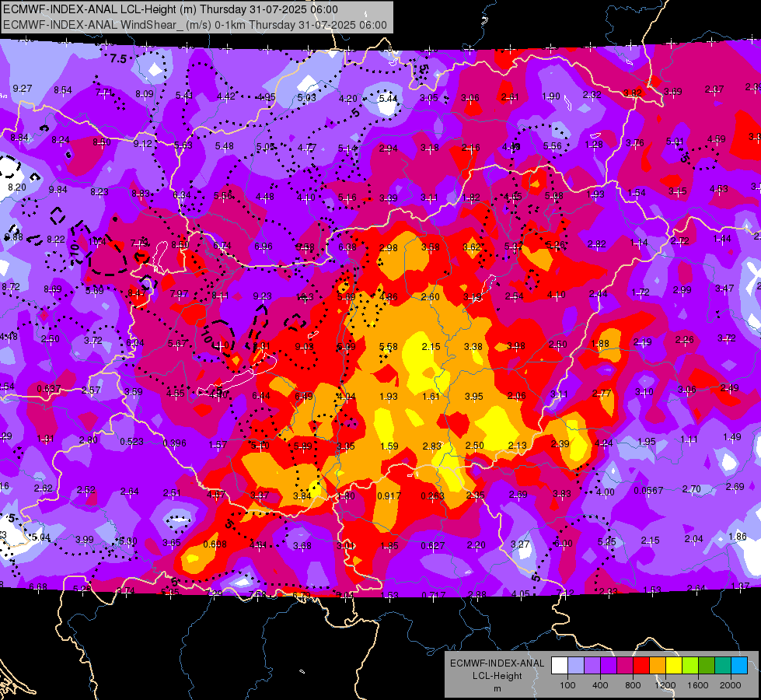
Task: Click the yellow legend swatch right of 1200
Action: coord(674,665)
